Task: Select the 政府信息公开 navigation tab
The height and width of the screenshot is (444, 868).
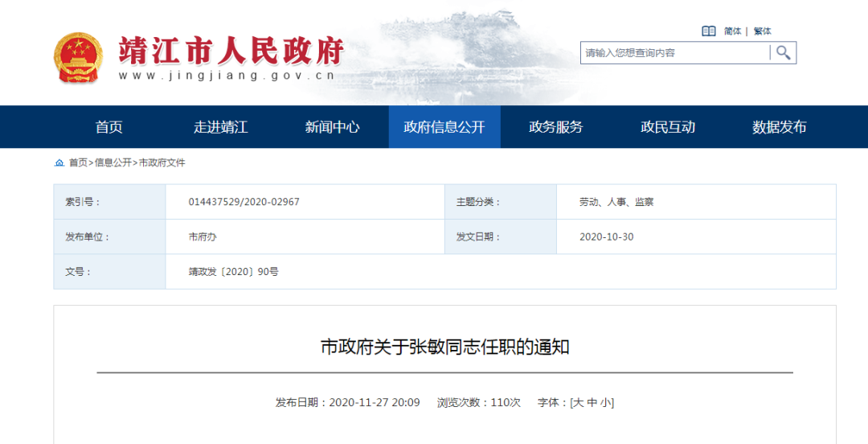Action: click(444, 127)
